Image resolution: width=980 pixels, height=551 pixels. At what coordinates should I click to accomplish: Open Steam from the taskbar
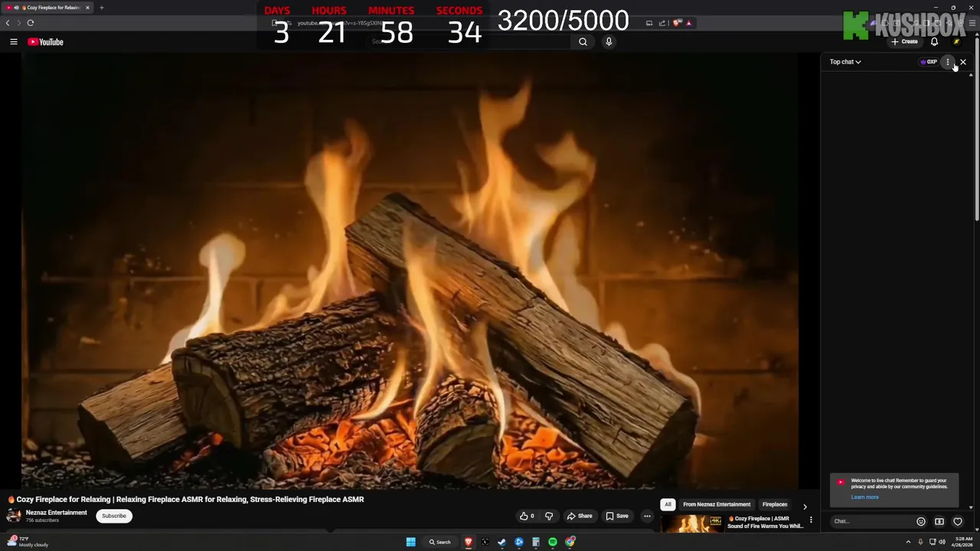click(502, 542)
